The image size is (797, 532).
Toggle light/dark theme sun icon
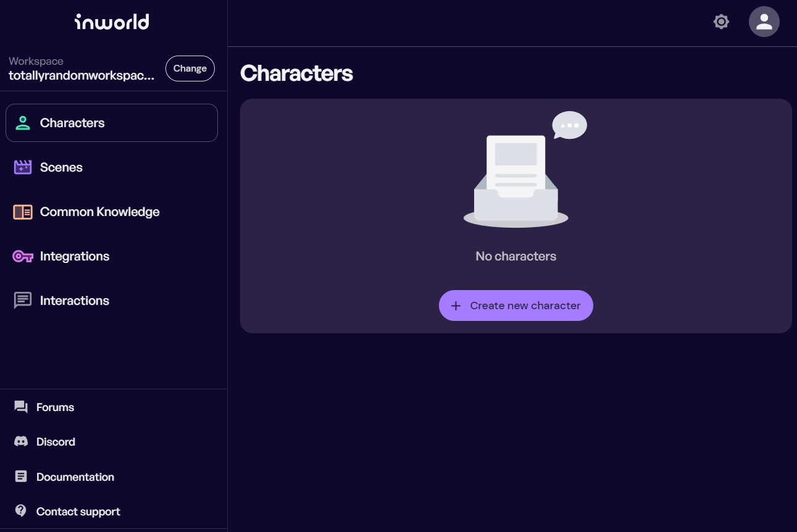(721, 22)
